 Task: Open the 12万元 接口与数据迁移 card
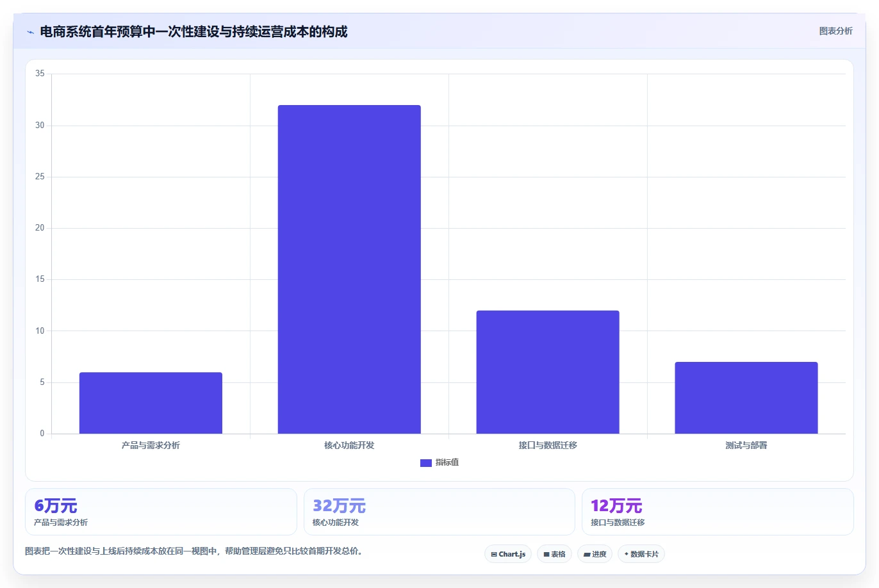[x=718, y=512]
